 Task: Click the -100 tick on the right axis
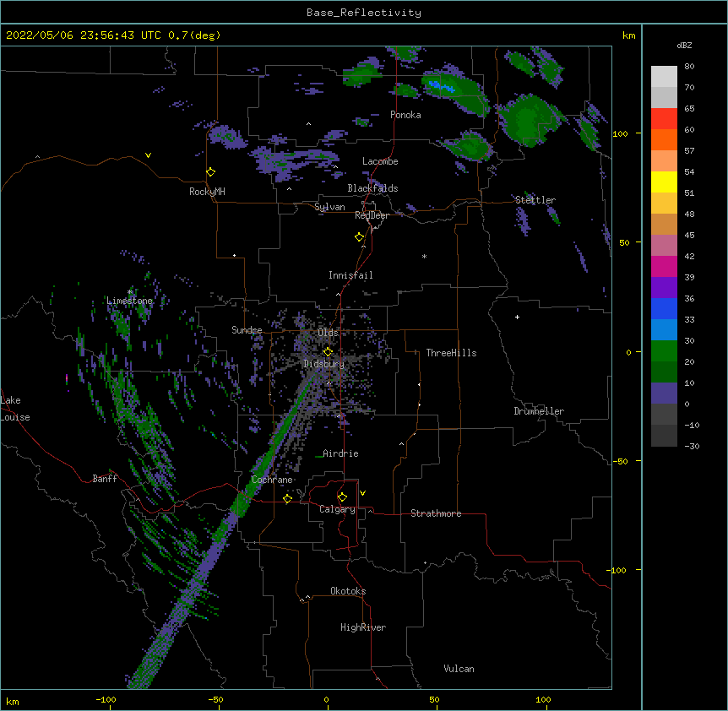pyautogui.click(x=617, y=570)
